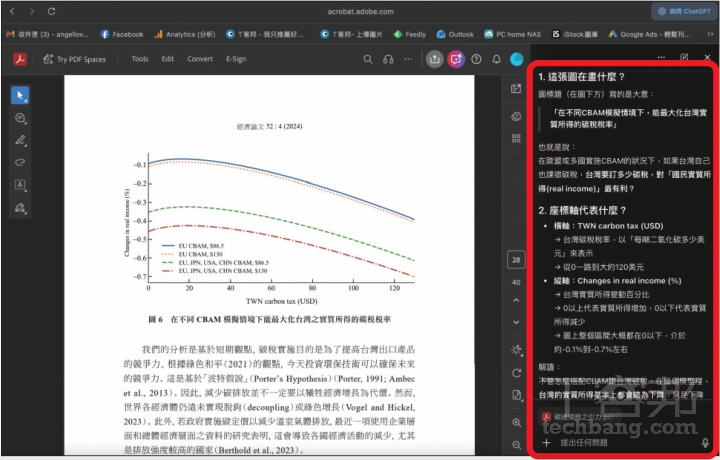Image resolution: width=720 pixels, height=460 pixels.
Task: Open the E-Sign menu
Action: pyautogui.click(x=236, y=59)
